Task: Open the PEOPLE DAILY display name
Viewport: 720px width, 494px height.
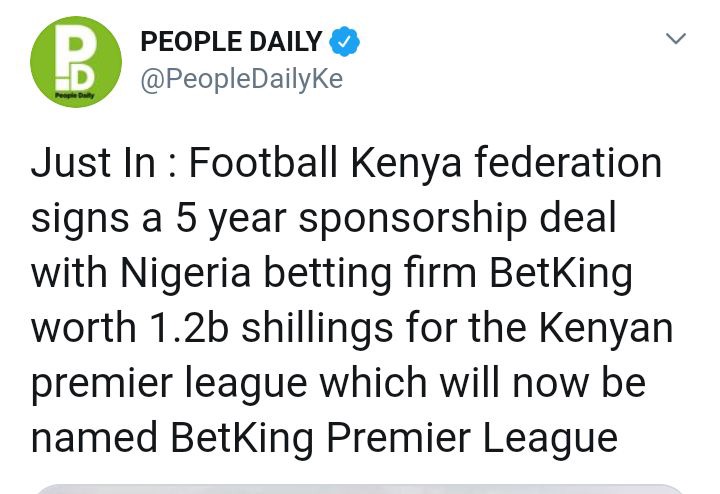Action: coord(232,42)
